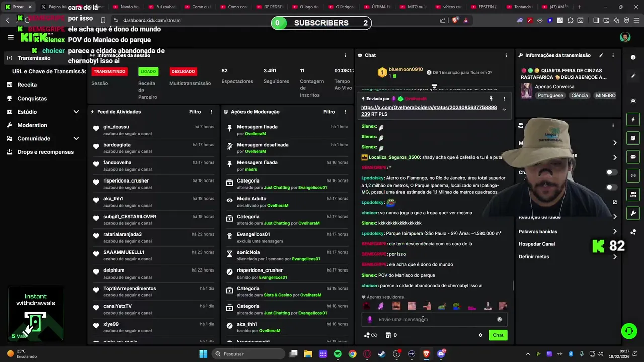Open Feed de Atividades three-dot menu
The image size is (644, 362).
click(211, 112)
